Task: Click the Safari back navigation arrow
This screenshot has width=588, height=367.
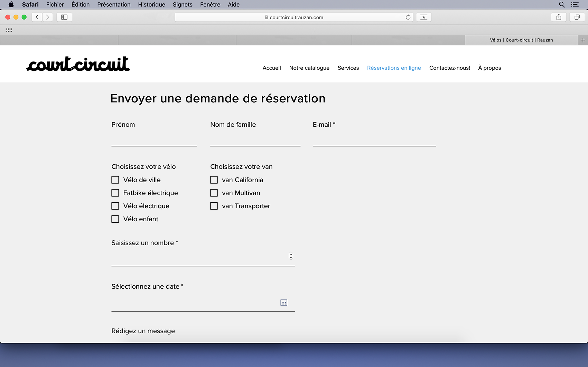Action: coord(37,17)
